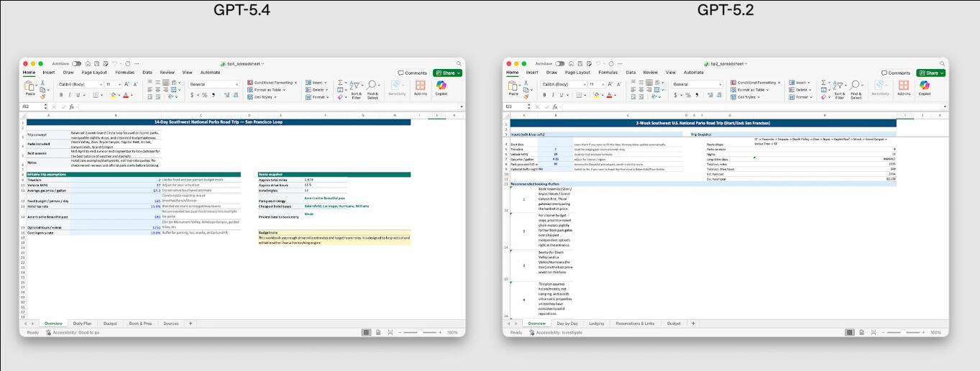
Task: Click percent style in the left Excel window
Action: coord(204,95)
